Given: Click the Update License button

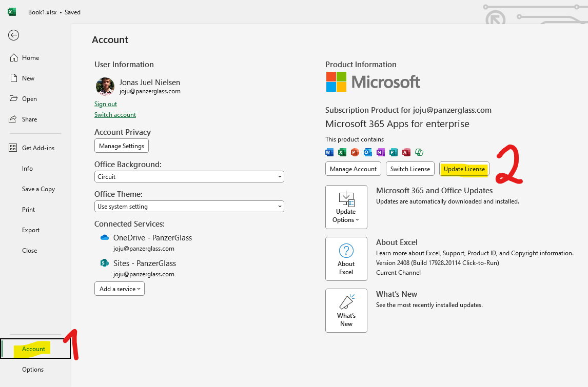Looking at the screenshot, I should (x=464, y=169).
